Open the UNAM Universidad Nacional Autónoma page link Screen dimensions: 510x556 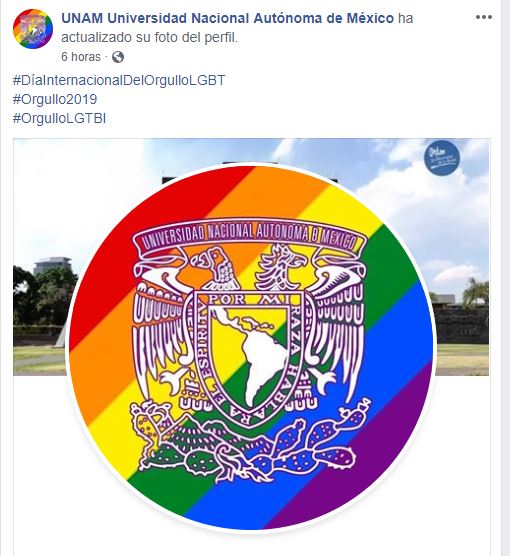click(x=227, y=18)
